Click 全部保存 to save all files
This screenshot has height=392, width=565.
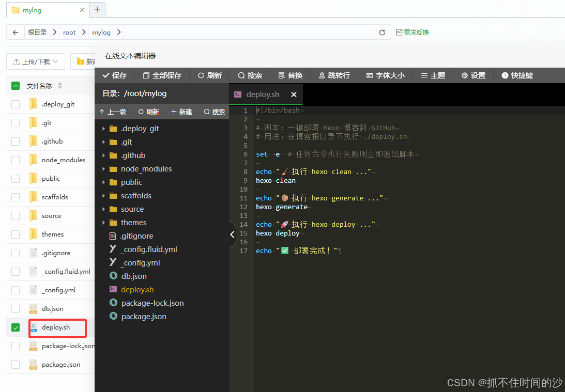pos(162,75)
